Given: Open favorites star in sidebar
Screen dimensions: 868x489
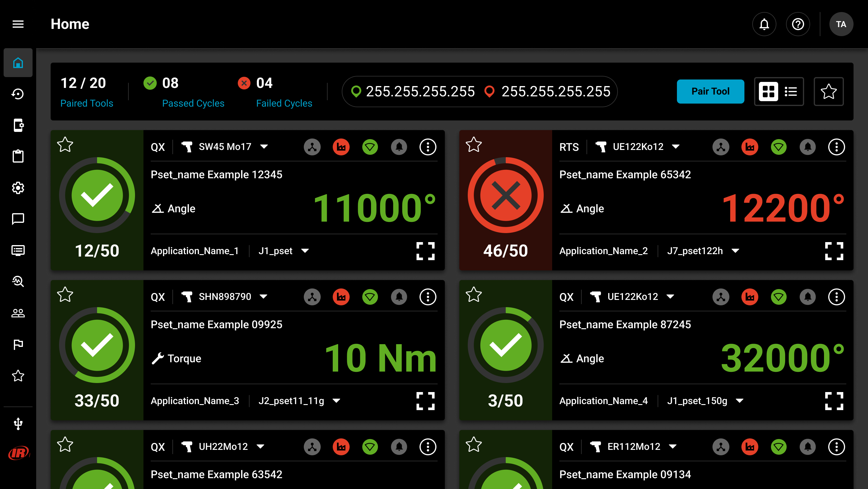Looking at the screenshot, I should click(18, 375).
